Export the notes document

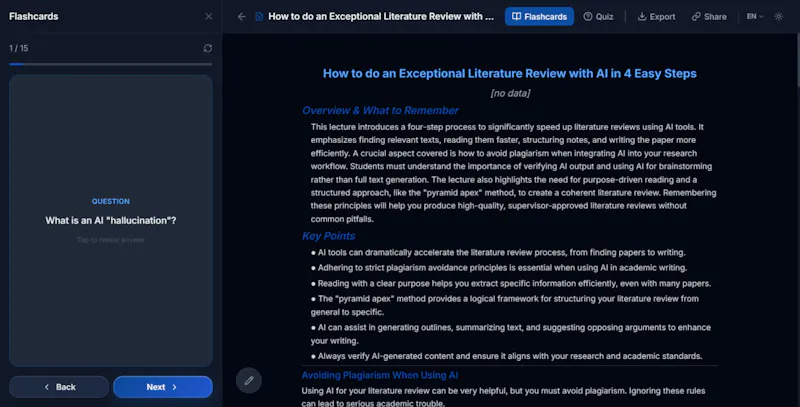[656, 16]
